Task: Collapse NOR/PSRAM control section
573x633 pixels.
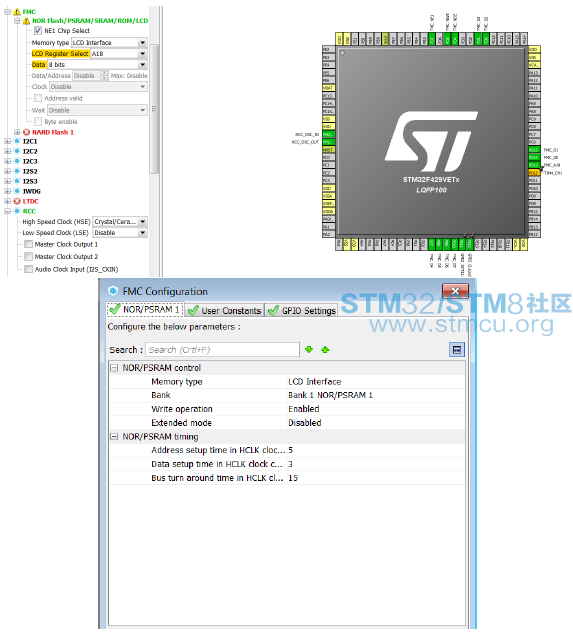Action: (115, 368)
